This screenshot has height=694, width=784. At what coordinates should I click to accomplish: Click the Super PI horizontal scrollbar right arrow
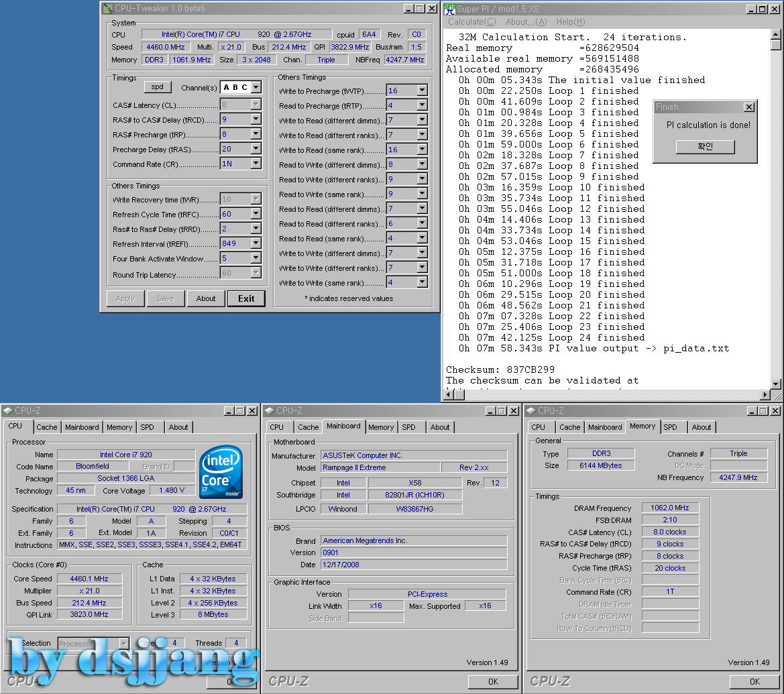coord(765,394)
